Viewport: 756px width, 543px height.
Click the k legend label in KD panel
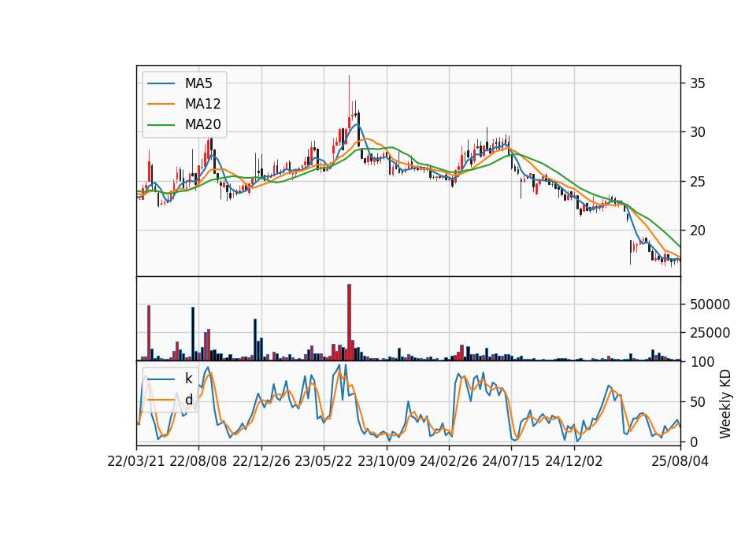pyautogui.click(x=188, y=379)
